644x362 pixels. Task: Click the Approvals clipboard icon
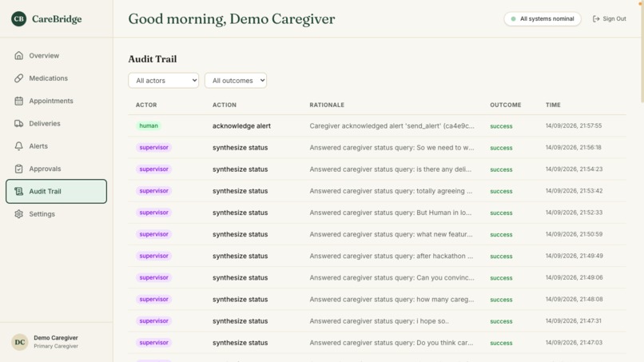(x=19, y=169)
